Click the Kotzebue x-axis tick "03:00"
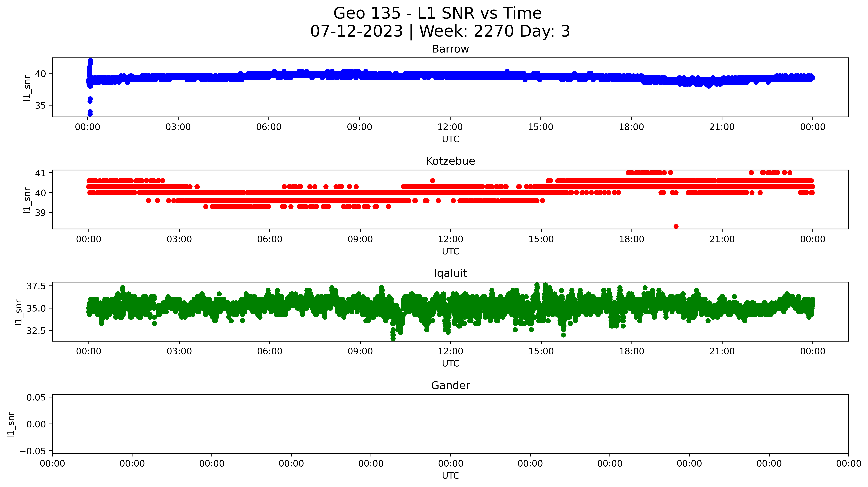Screen dimensions: 868x487 [179, 239]
